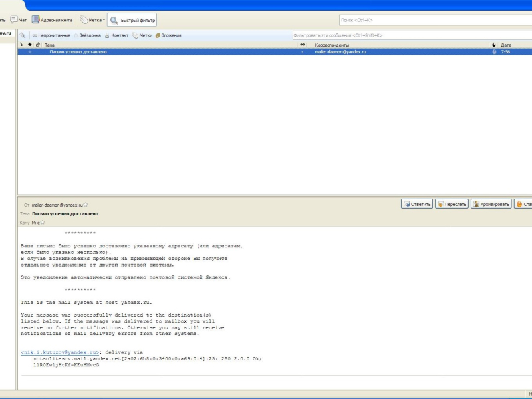Open the Чат chat toolbar button
Viewport: 532px width, 399px height.
19,20
